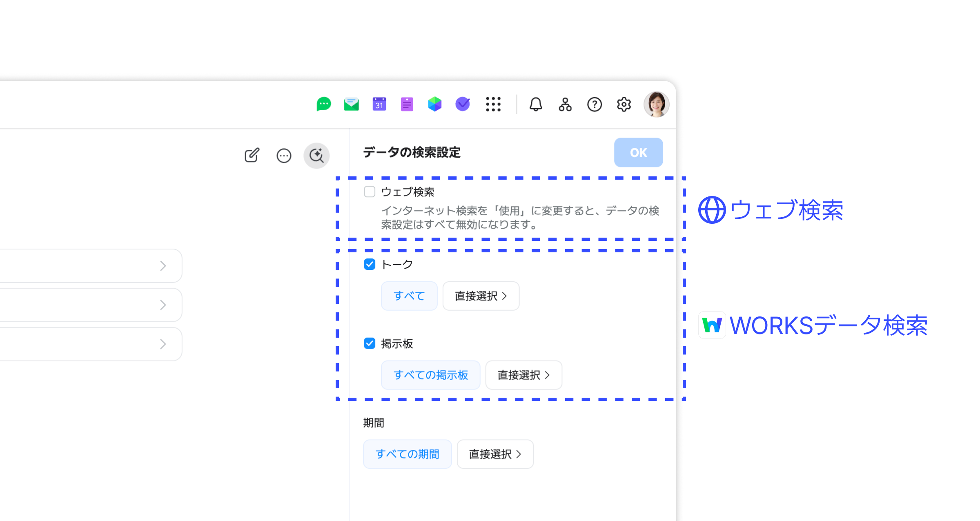Expand 直接選択 under 期間

[x=495, y=454]
